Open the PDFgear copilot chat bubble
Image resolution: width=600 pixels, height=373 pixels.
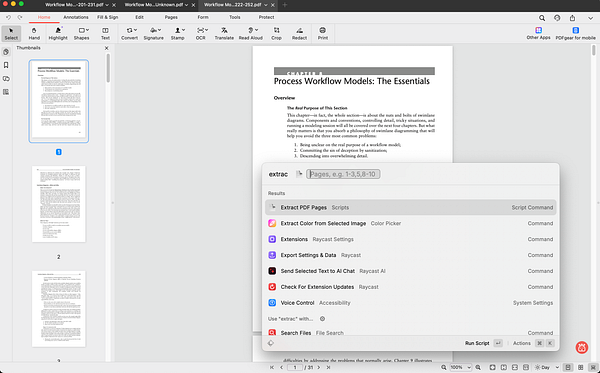582,347
